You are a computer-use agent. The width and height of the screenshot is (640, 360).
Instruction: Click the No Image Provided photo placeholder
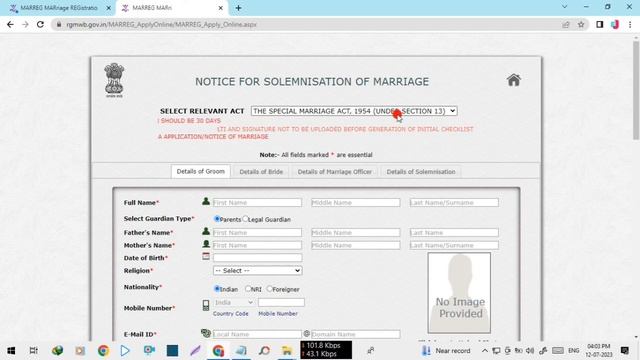459,293
